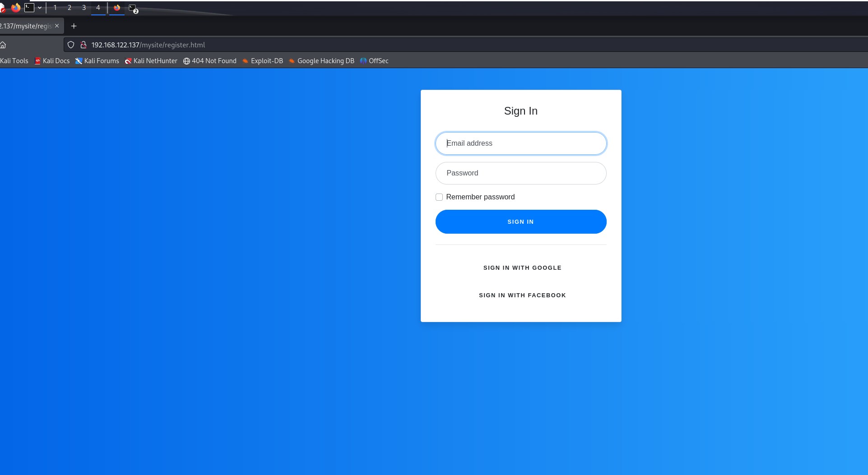Open the Kali Forums bookmark
868x475 pixels.
(97, 61)
